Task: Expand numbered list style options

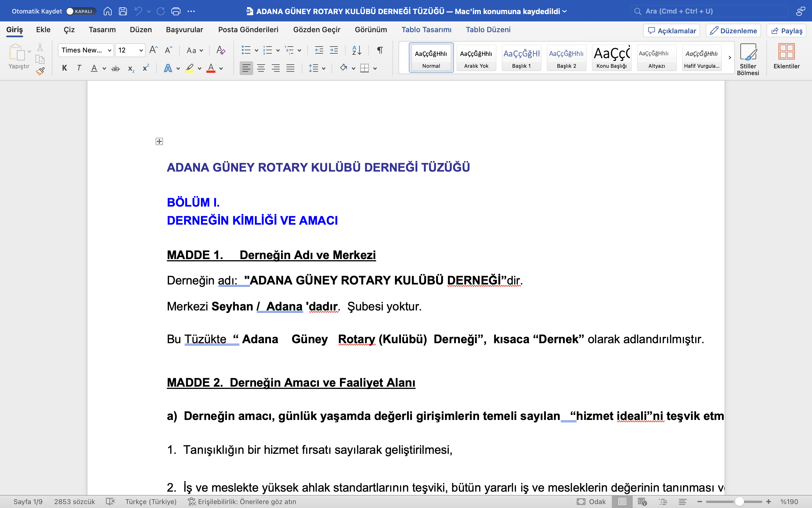Action: [x=278, y=51]
